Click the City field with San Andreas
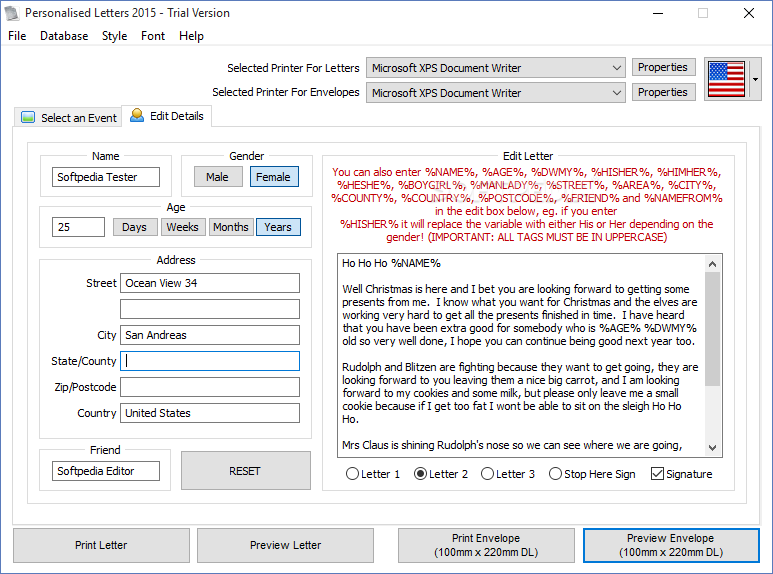The height and width of the screenshot is (574, 773). click(x=210, y=335)
